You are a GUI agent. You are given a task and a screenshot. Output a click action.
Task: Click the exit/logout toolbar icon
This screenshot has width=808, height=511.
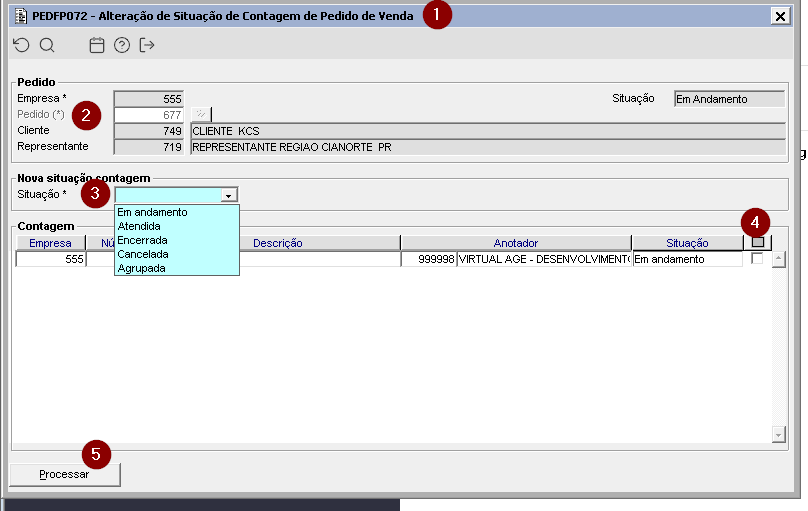click(x=147, y=45)
